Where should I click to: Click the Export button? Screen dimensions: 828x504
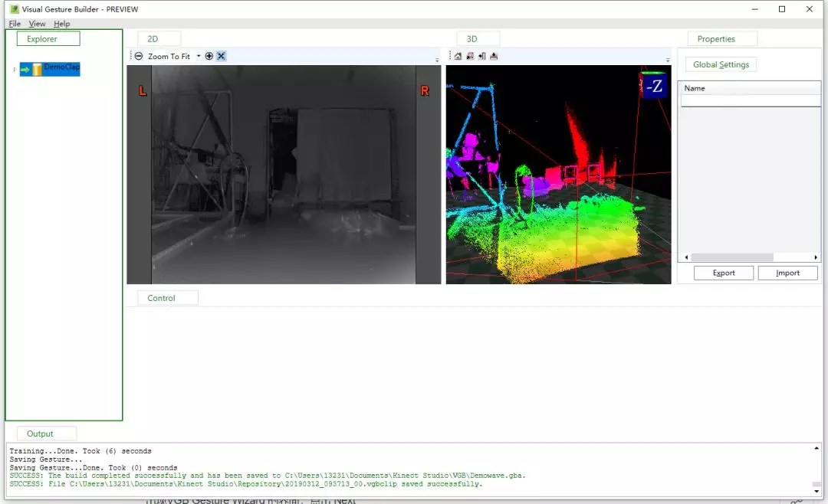(723, 272)
